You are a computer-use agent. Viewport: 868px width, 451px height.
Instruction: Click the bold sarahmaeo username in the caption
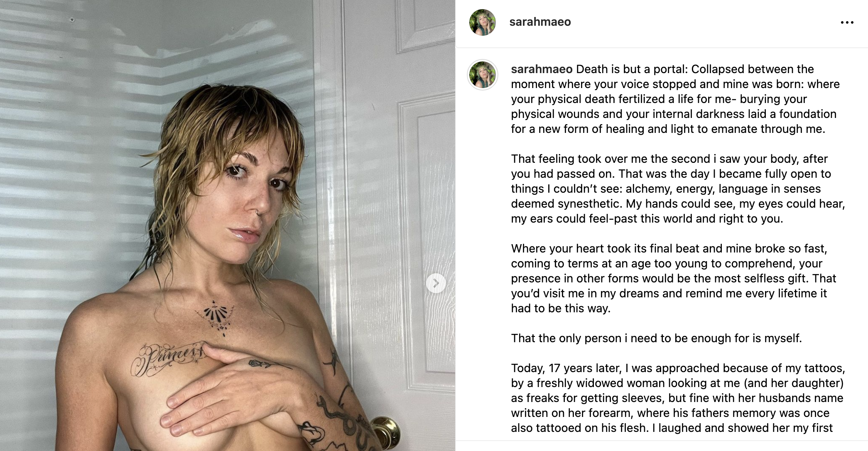tap(542, 69)
